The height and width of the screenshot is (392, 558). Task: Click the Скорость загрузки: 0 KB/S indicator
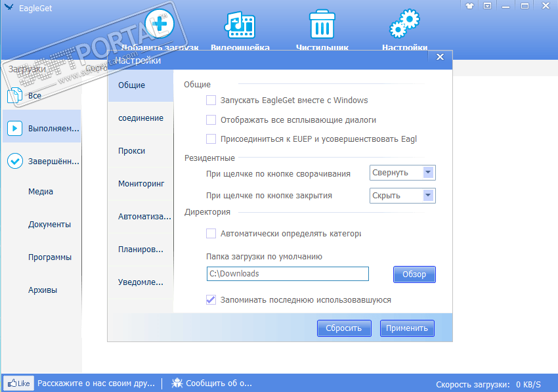coord(488,385)
